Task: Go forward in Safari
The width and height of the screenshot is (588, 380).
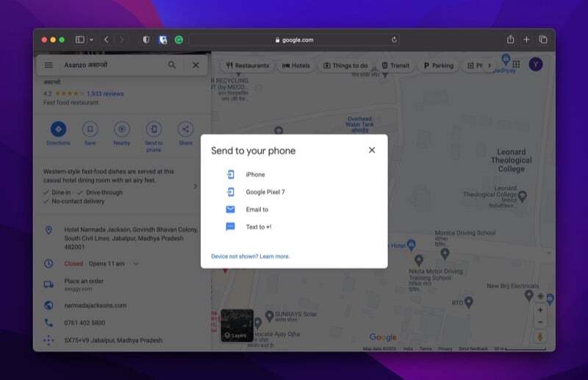Action: pyautogui.click(x=121, y=40)
